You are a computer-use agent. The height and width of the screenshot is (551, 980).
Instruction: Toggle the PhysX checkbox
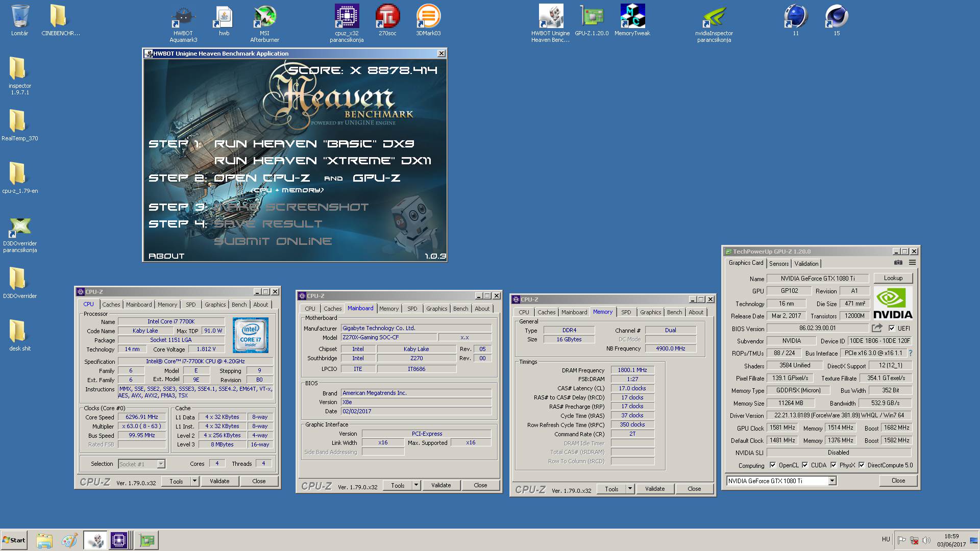(x=834, y=465)
